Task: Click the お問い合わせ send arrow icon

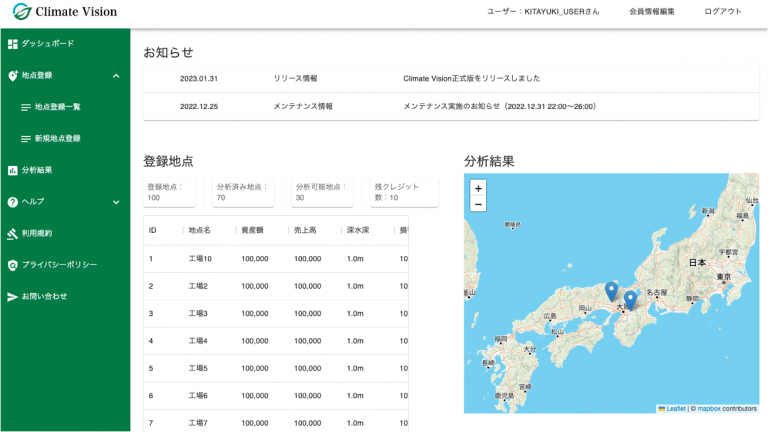Action: click(x=13, y=297)
